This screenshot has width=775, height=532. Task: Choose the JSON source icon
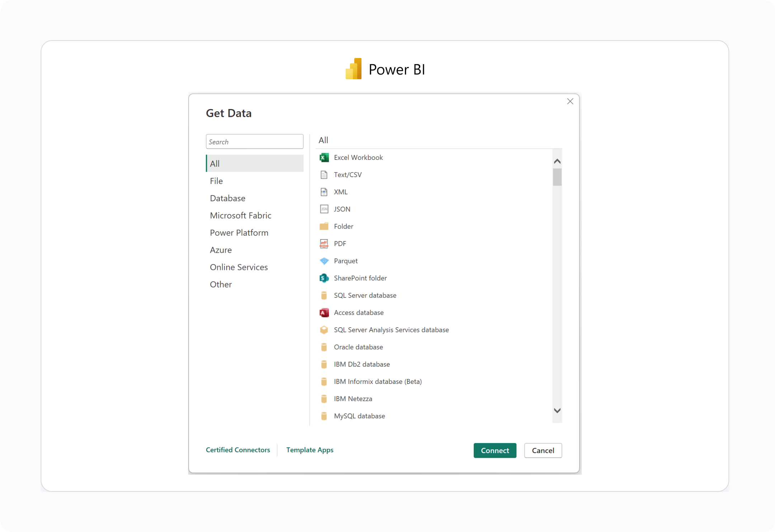(324, 209)
